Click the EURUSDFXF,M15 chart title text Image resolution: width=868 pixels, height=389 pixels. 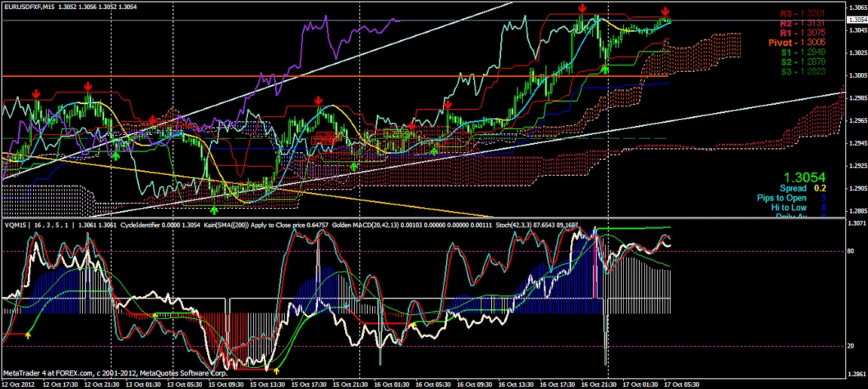[x=28, y=6]
